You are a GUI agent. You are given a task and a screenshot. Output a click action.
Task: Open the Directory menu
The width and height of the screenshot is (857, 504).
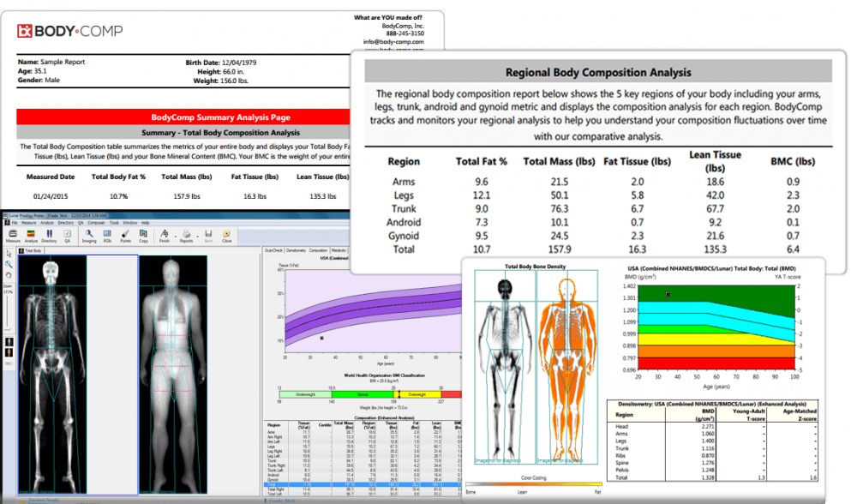click(x=66, y=223)
